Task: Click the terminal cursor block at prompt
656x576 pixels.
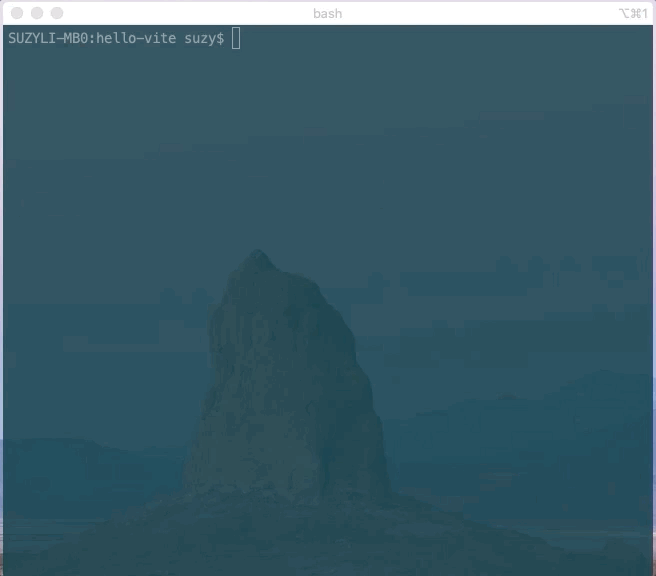Action: 236,38
